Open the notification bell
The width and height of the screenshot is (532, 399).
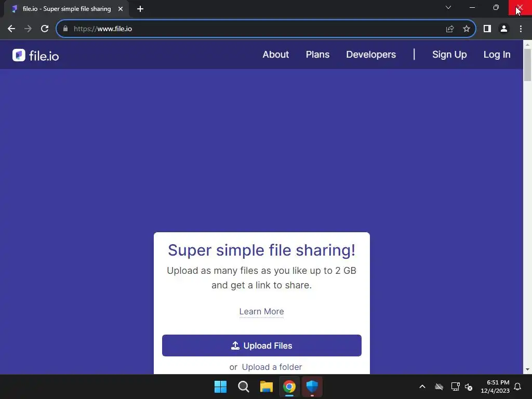click(x=517, y=387)
